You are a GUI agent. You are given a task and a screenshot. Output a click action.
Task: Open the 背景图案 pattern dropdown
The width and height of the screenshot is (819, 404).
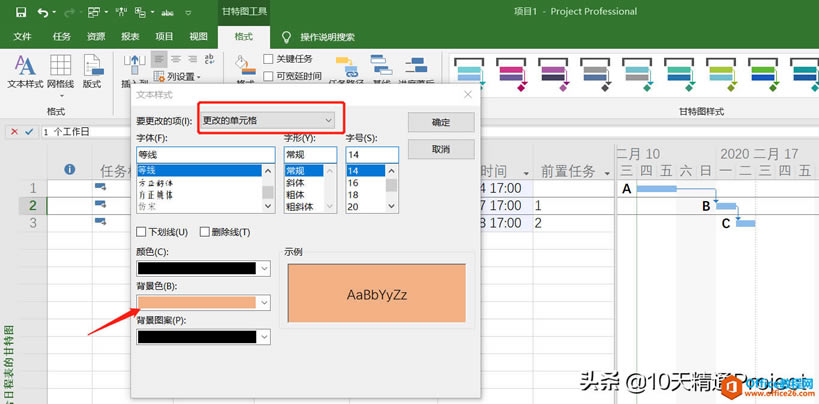tap(264, 337)
